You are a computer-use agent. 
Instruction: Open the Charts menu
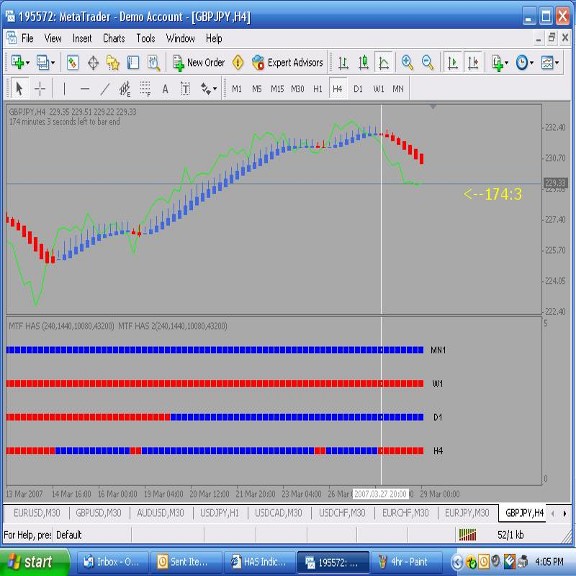[x=114, y=38]
